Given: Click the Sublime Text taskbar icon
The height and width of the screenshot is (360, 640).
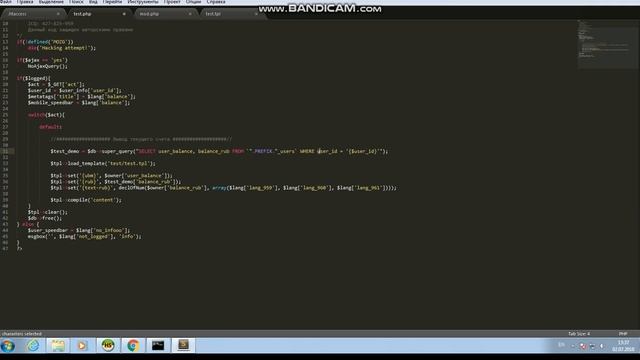Looking at the screenshot, I should click(183, 345).
